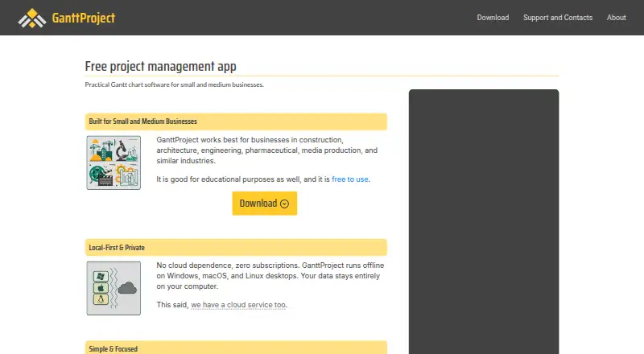Follow the 'free to use' link
The width and height of the screenshot is (644, 354).
coord(350,179)
